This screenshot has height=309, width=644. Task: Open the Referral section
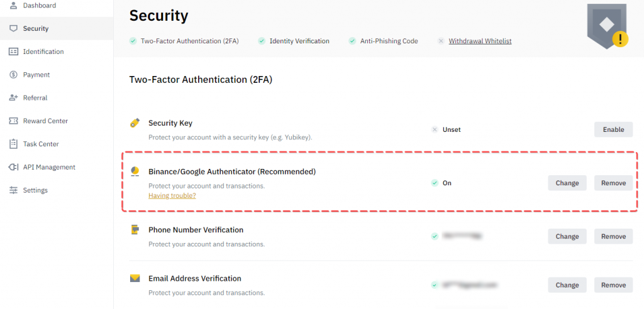57,98
